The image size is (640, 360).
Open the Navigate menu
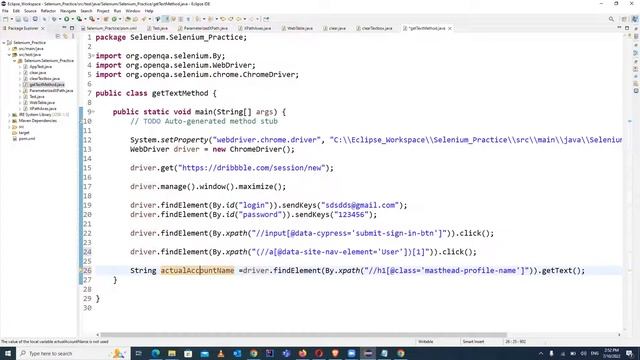coord(68,11)
